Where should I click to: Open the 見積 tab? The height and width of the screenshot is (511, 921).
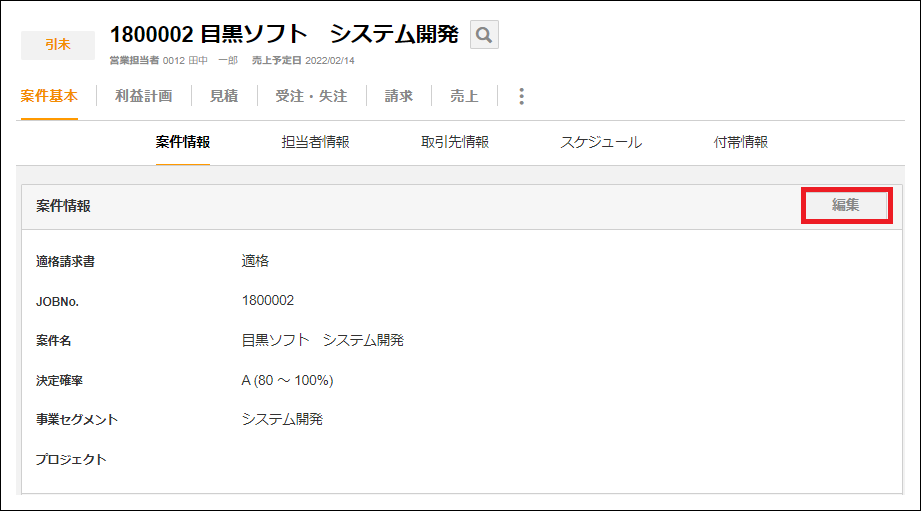tap(224, 97)
